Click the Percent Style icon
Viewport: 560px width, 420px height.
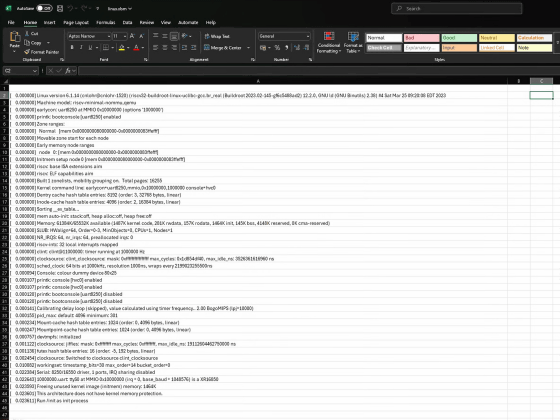(x=277, y=48)
